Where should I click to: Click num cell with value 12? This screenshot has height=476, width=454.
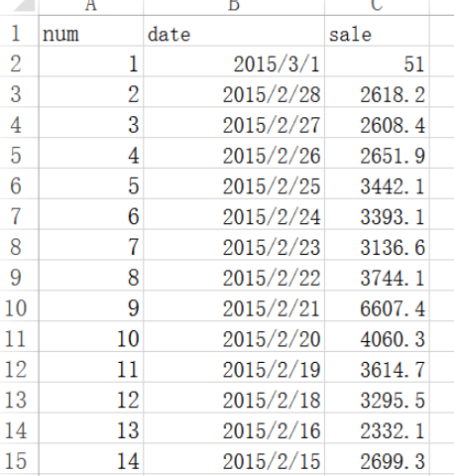[91, 398]
